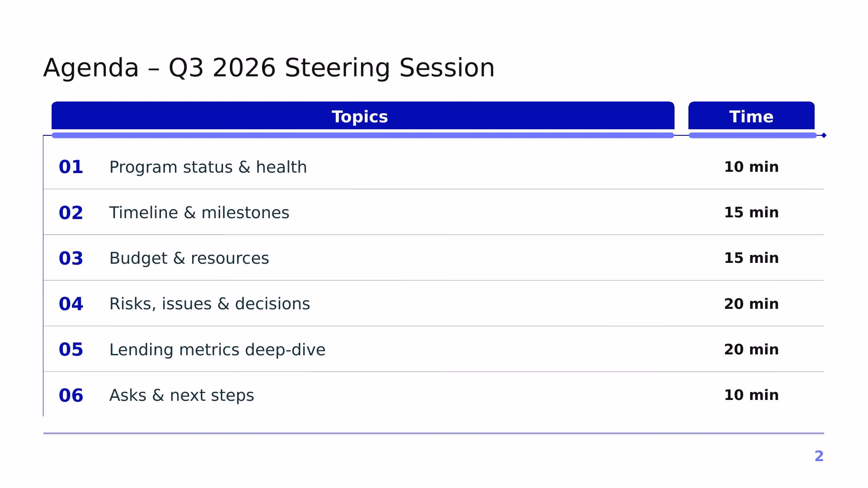Select 'Budget & resources' item
868x488 pixels.
189,259
